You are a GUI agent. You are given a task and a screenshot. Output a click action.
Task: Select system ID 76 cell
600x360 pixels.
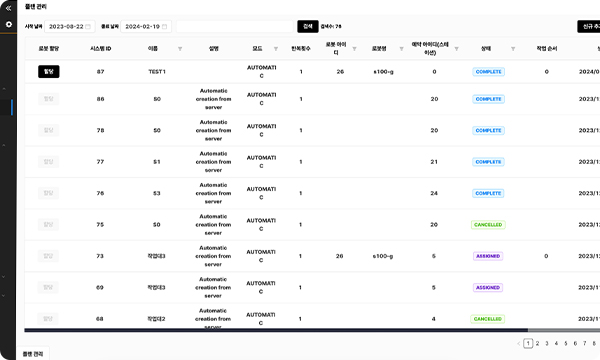coord(100,193)
